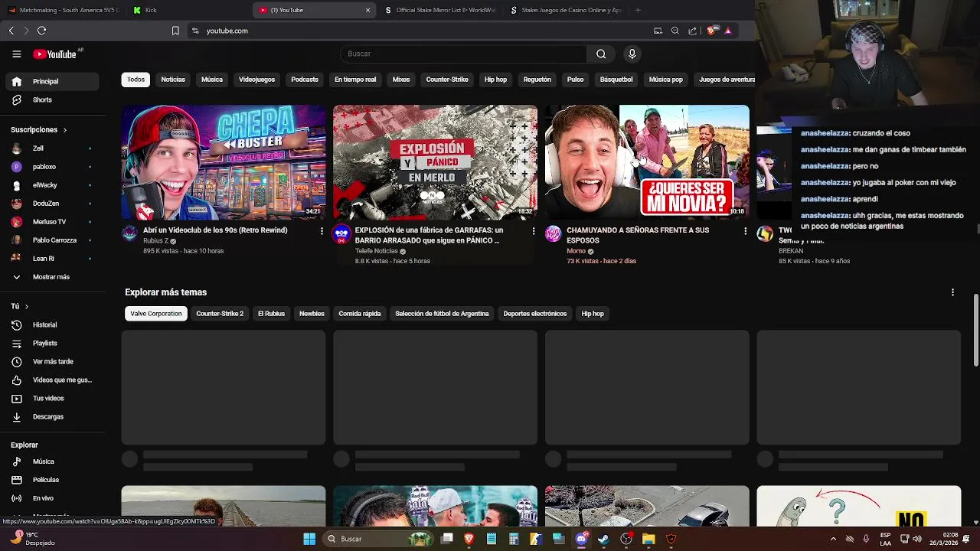Open Películas under Explorar
The image size is (980, 551).
click(x=52, y=480)
